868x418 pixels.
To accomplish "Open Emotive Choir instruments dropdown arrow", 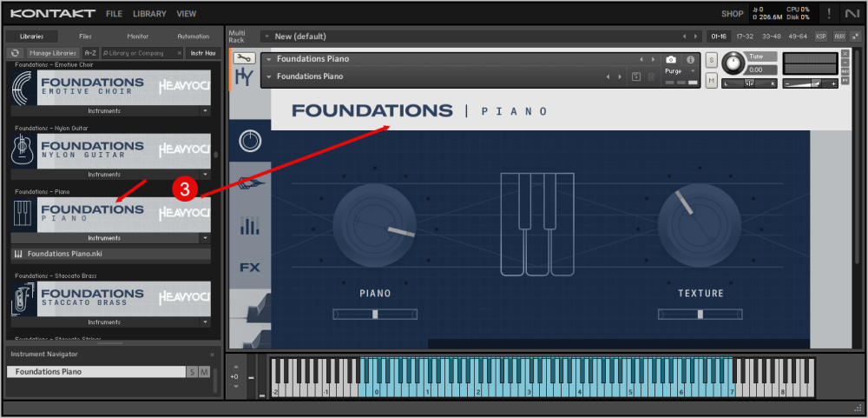I will coord(206,111).
